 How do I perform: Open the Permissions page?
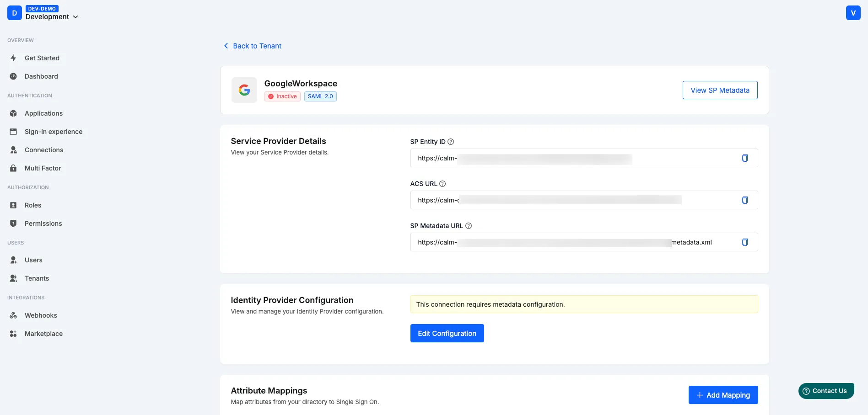click(x=43, y=223)
